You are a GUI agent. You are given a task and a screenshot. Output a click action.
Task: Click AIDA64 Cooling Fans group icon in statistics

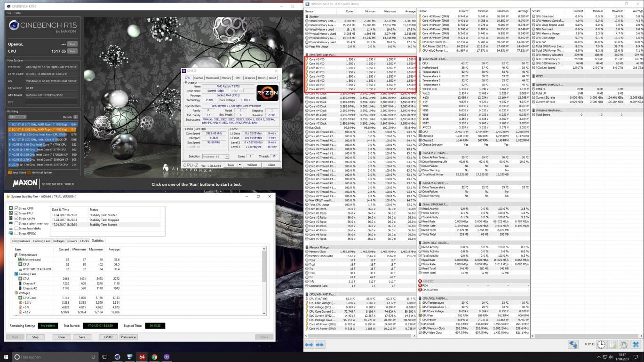point(16,273)
